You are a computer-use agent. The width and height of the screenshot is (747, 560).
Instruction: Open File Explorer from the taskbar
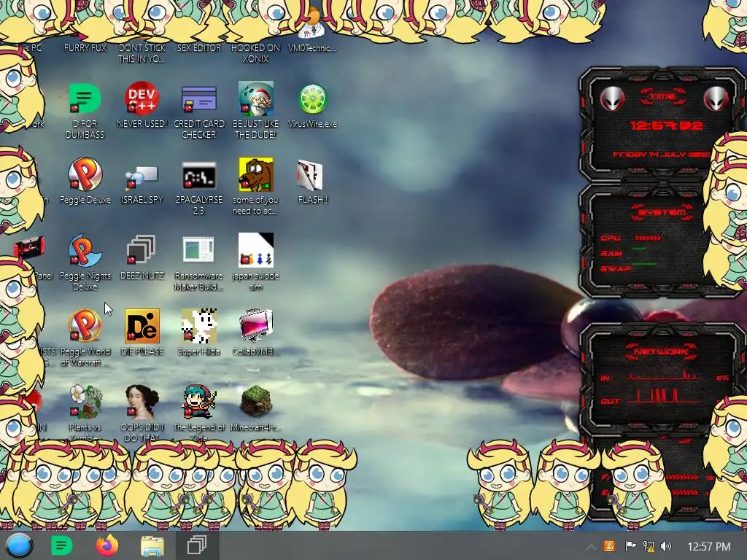point(152,546)
